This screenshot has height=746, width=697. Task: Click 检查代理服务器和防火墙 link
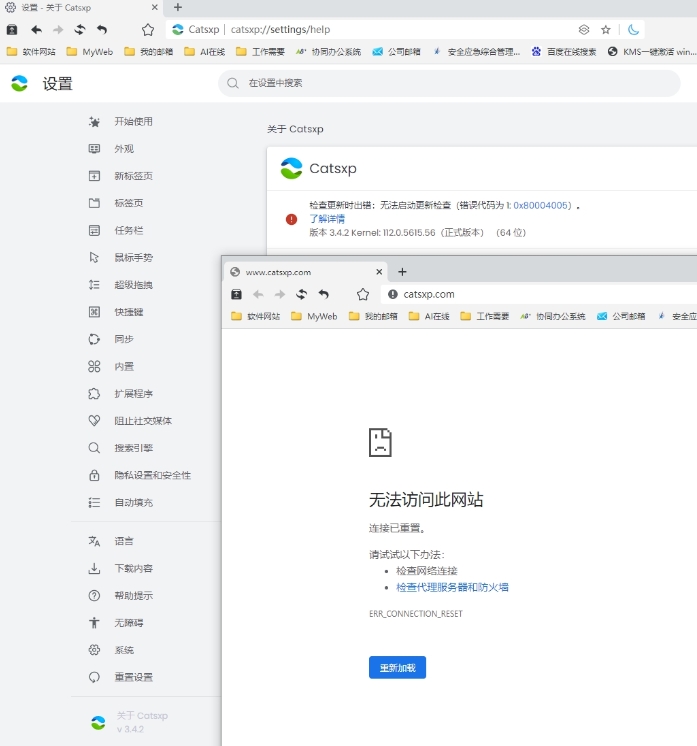tap(452, 587)
